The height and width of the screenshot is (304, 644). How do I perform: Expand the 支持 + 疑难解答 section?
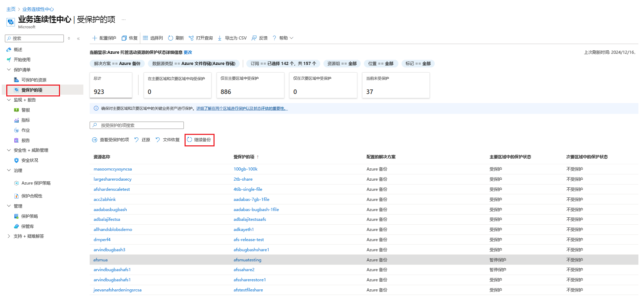pos(9,236)
